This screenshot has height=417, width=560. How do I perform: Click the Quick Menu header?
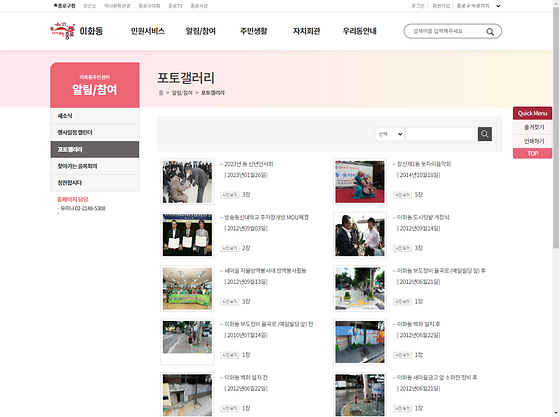coord(532,113)
